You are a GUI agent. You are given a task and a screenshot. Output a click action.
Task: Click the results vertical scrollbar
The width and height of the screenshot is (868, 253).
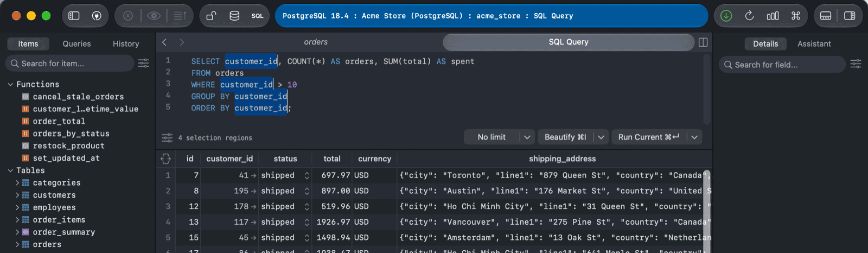(707, 211)
